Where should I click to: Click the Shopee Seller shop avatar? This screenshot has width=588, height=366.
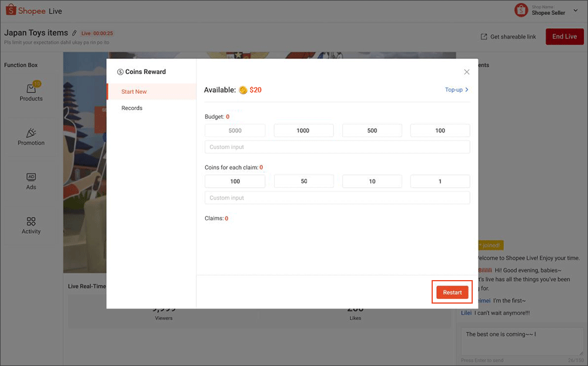click(x=521, y=10)
